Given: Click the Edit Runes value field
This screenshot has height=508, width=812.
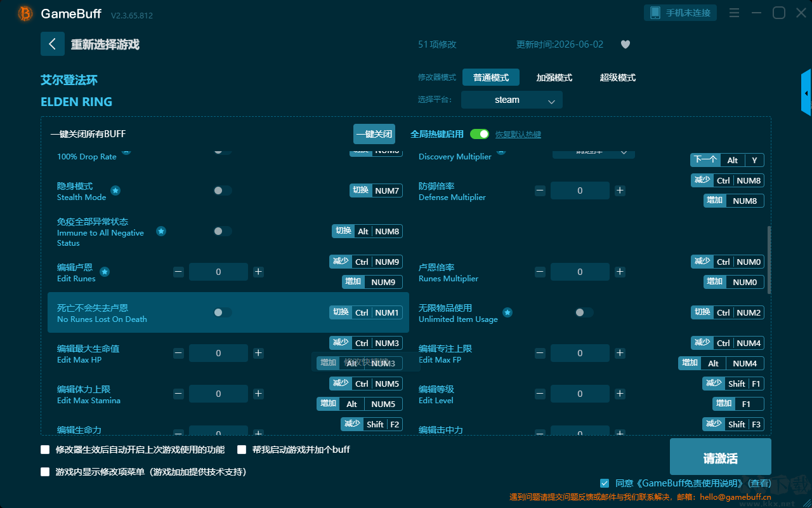Looking at the screenshot, I should pyautogui.click(x=218, y=272).
